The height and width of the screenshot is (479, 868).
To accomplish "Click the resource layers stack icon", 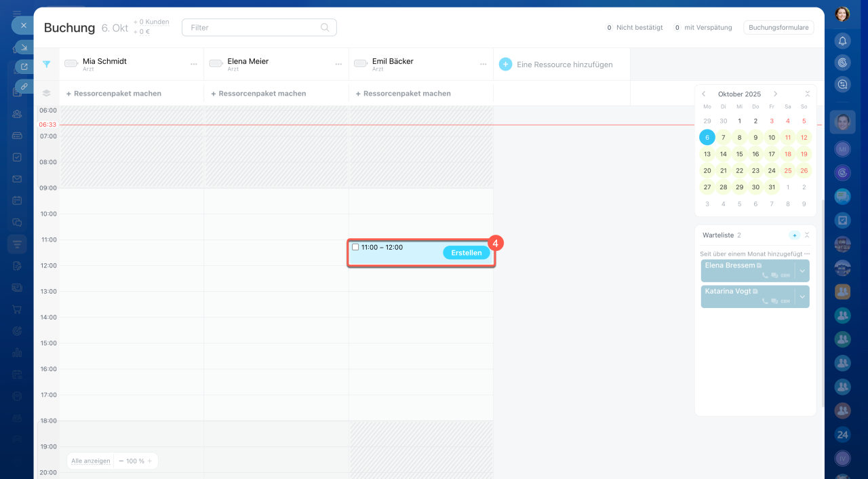I will pos(47,94).
